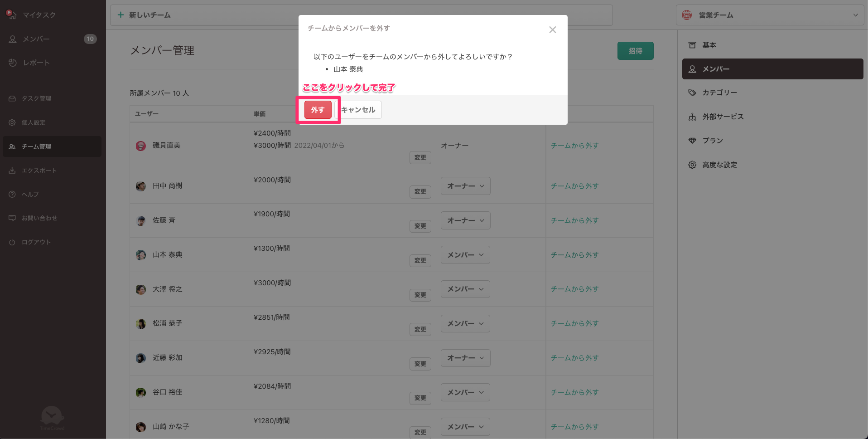Open role dropdown for 大澤 将之
The image size is (868, 439).
[465, 289]
